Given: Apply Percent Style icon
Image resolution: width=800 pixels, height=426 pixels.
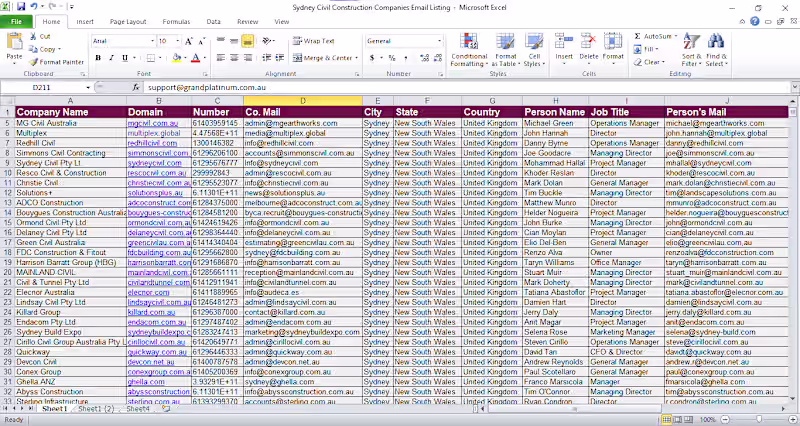Looking at the screenshot, I should coord(392,58).
